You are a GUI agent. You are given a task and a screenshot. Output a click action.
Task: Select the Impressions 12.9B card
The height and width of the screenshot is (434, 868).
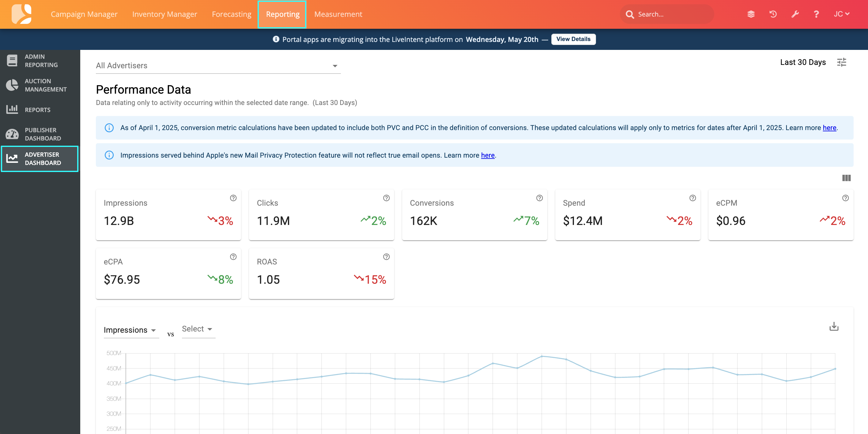[x=168, y=215]
